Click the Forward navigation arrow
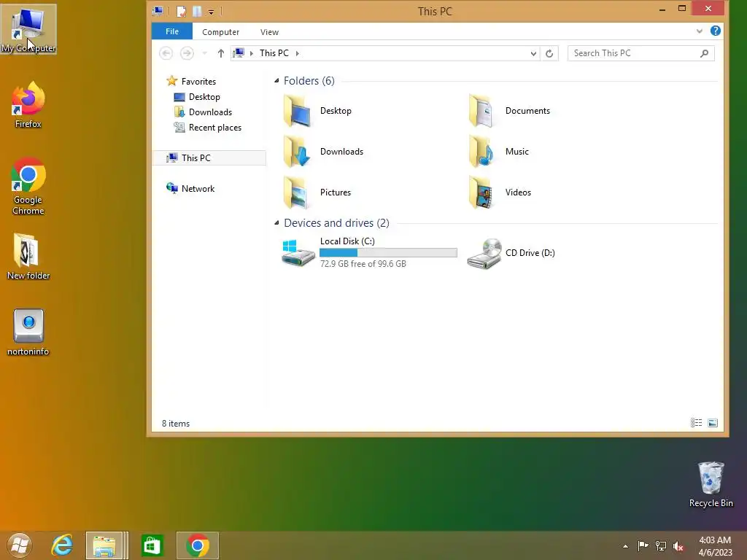This screenshot has height=560, width=747. point(187,52)
